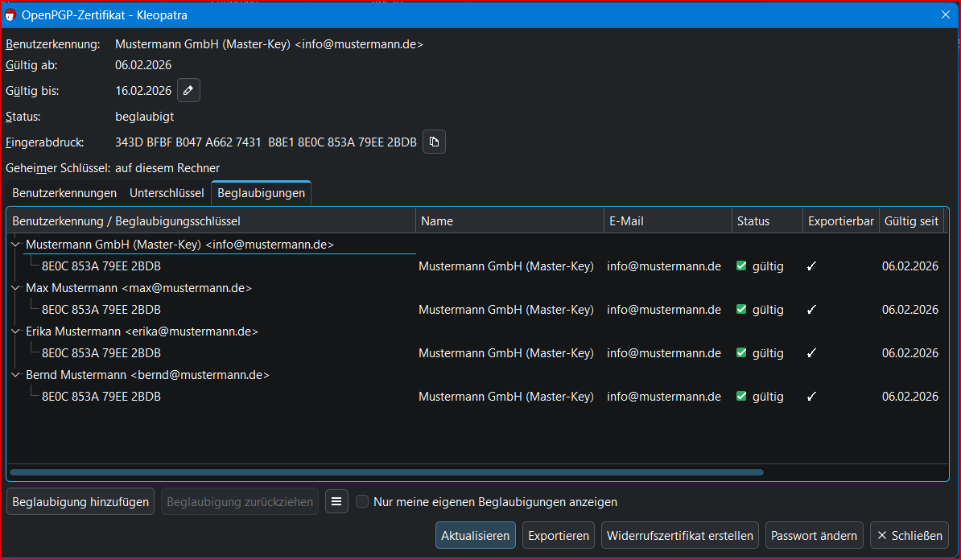Click green valid icon in info@mustermann.de group row
Image resolution: width=961 pixels, height=560 pixels.
click(741, 266)
